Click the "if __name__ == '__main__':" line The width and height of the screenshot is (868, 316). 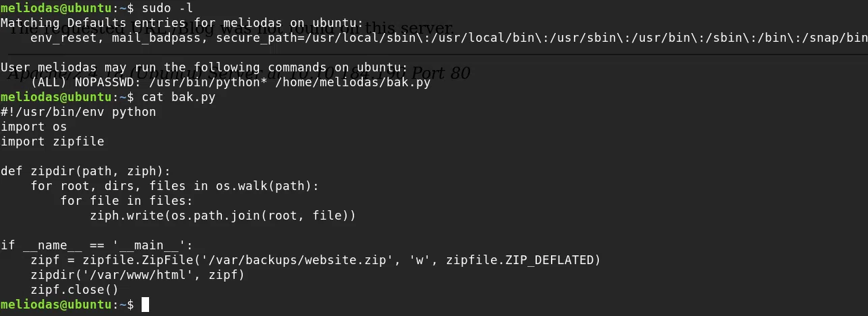(96, 245)
